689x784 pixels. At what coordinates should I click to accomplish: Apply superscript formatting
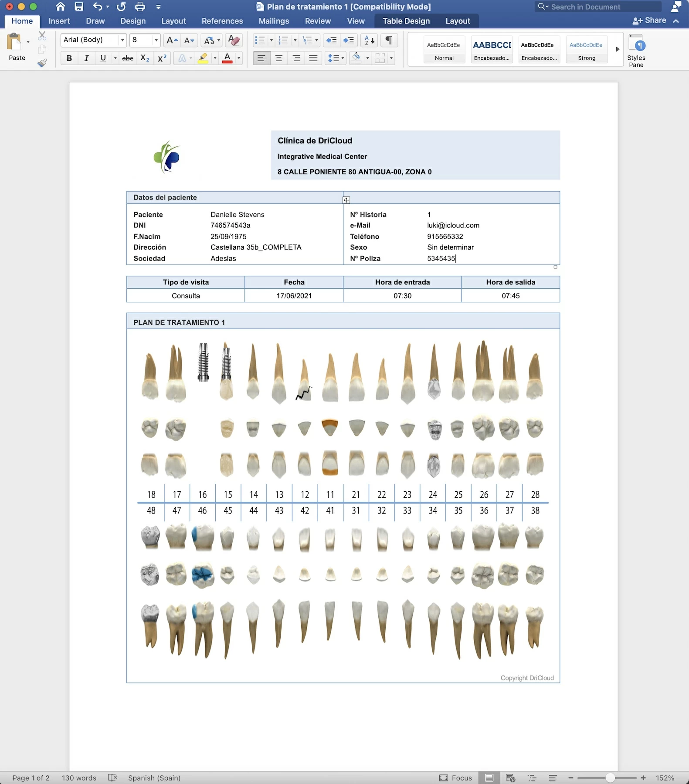[162, 58]
